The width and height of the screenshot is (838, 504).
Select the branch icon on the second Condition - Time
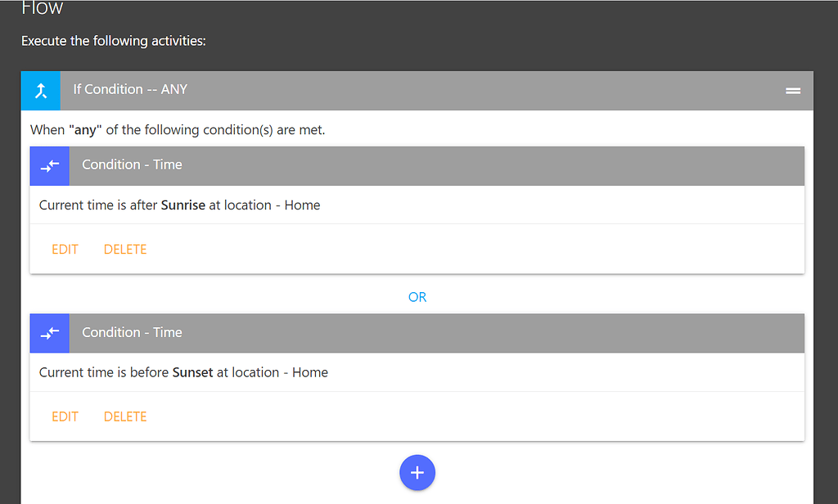click(x=49, y=333)
